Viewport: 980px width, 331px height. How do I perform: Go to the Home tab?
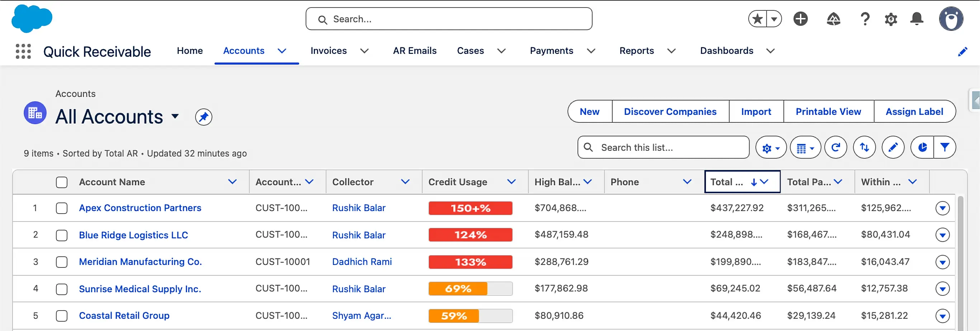tap(190, 51)
